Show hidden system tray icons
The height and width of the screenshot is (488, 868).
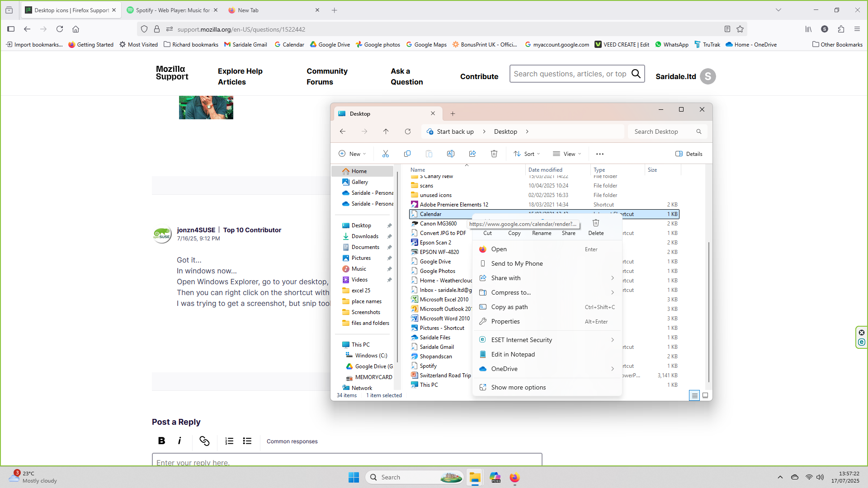tap(780, 477)
